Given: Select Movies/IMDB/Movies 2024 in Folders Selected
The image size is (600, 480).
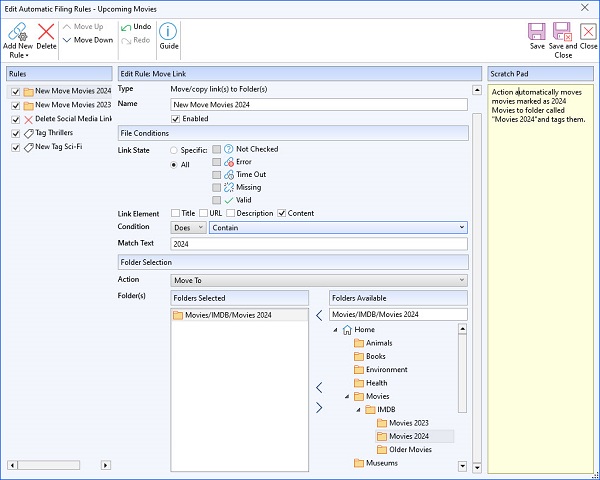Looking at the screenshot, I should pyautogui.click(x=240, y=315).
